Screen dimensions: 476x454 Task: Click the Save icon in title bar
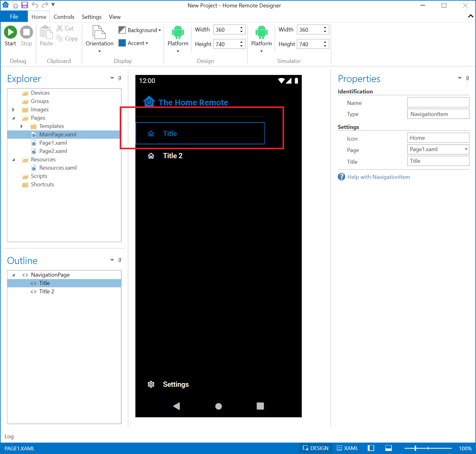(x=25, y=5)
